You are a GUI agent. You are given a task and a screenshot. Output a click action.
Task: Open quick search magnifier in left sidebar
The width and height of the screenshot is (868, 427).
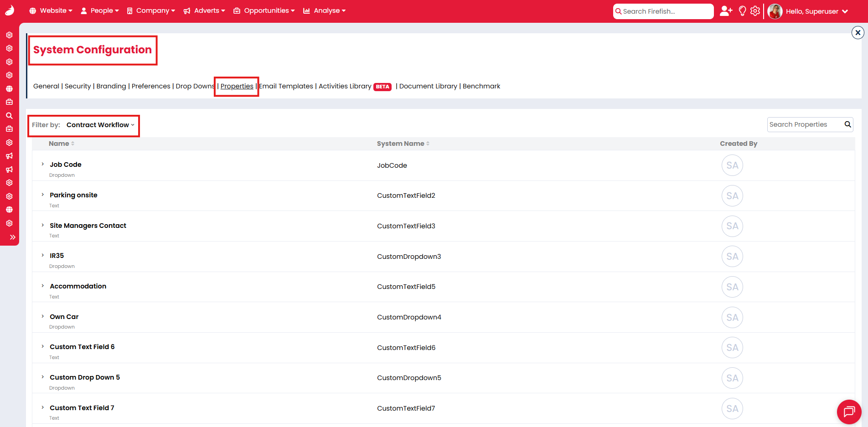coord(9,116)
